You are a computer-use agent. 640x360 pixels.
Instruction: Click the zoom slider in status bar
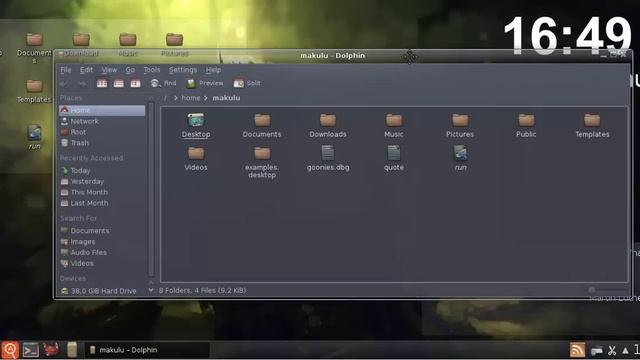click(607, 290)
